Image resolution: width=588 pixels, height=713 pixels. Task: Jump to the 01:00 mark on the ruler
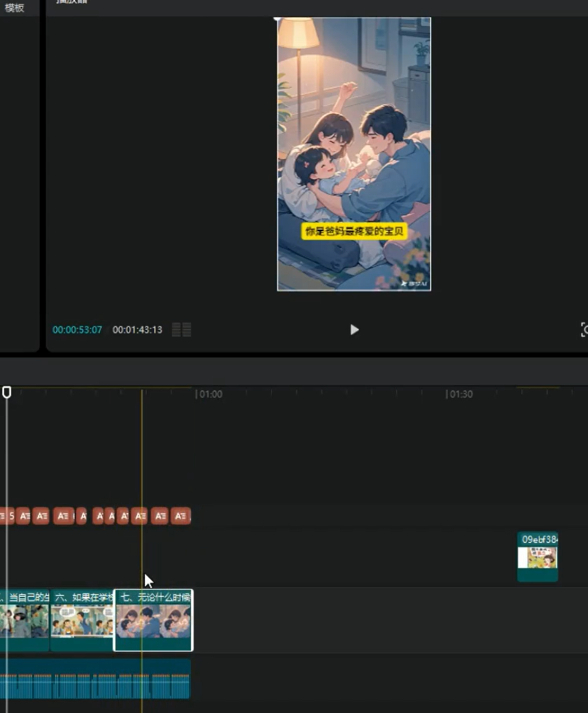[x=211, y=394]
